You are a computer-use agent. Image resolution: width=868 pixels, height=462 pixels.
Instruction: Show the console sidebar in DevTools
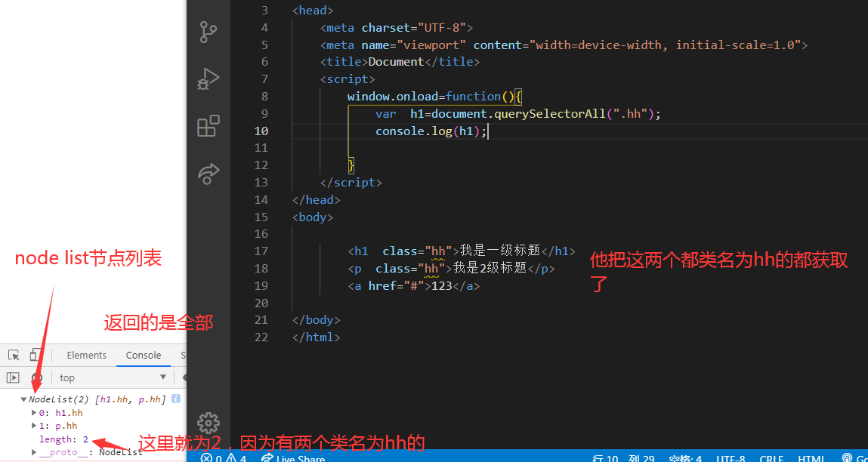pos(12,377)
